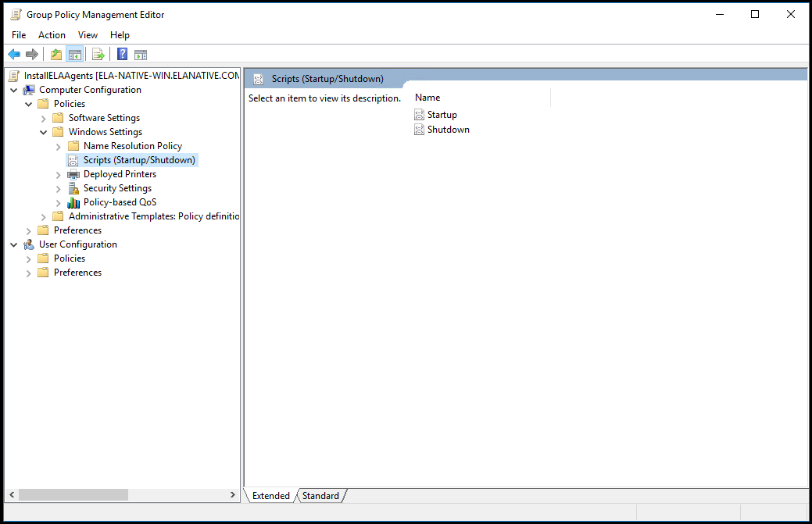The height and width of the screenshot is (524, 812).
Task: Collapse Policies under Computer Configuration
Action: coord(28,104)
